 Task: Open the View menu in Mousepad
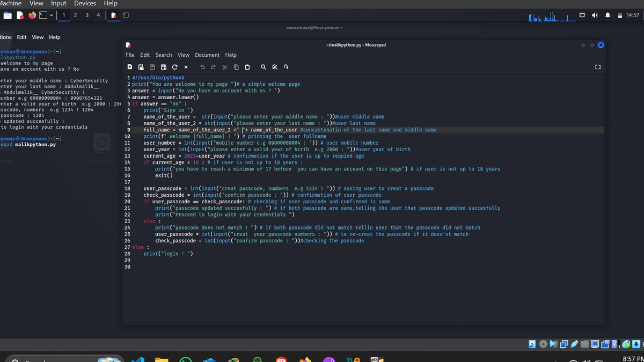pos(184,55)
